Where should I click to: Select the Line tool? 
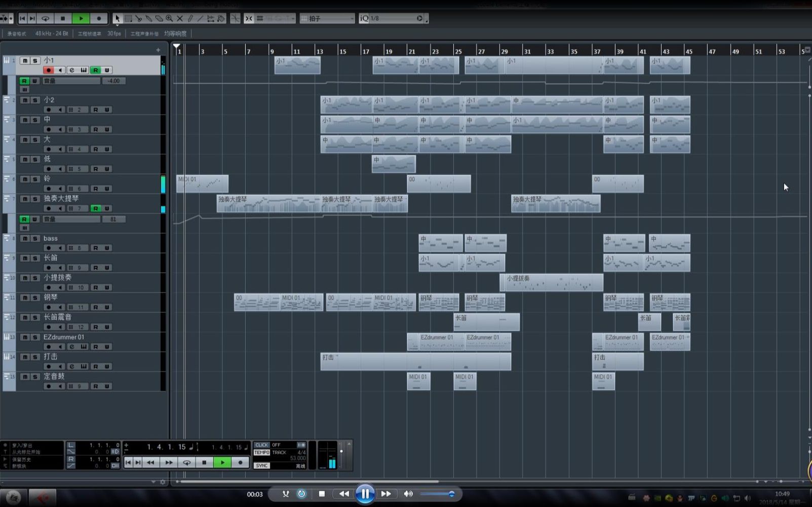[200, 18]
